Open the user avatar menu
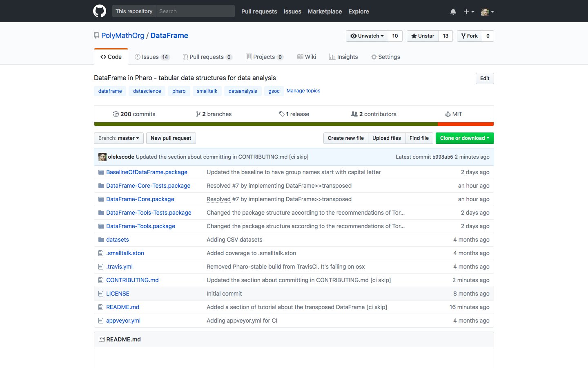The image size is (588, 368). click(x=488, y=12)
